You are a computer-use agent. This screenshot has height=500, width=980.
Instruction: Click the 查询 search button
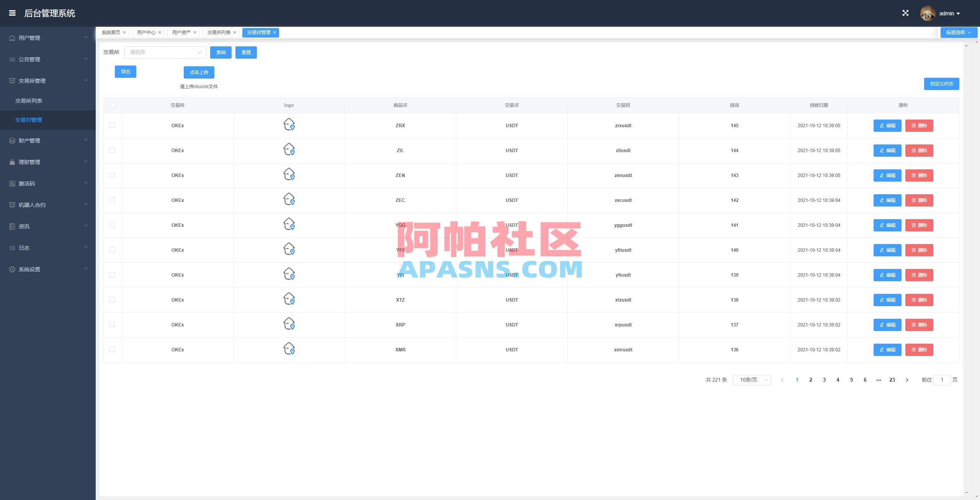[x=221, y=52]
